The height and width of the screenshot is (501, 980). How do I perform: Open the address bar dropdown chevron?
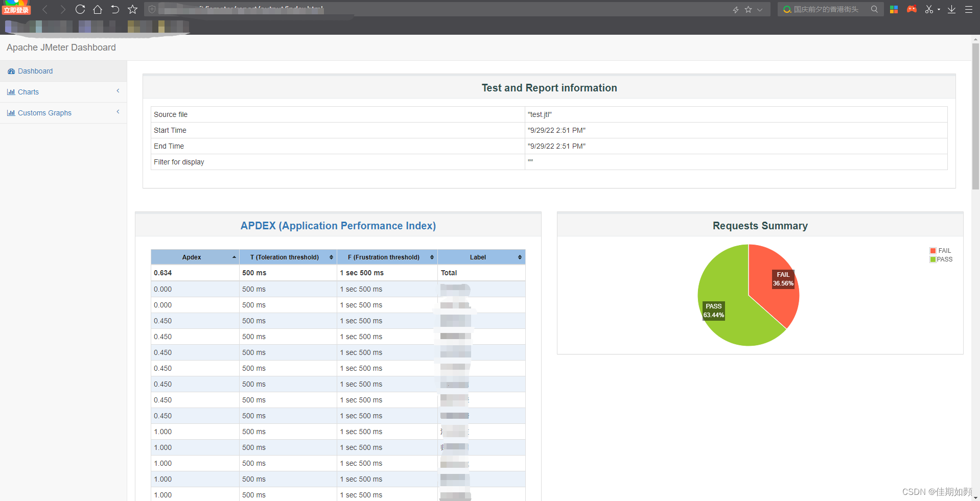pyautogui.click(x=760, y=10)
